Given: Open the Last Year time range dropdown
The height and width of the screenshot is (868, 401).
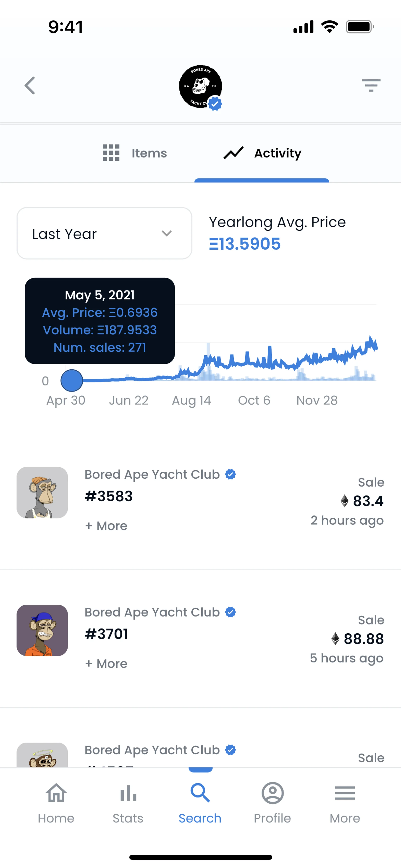Looking at the screenshot, I should (x=104, y=234).
